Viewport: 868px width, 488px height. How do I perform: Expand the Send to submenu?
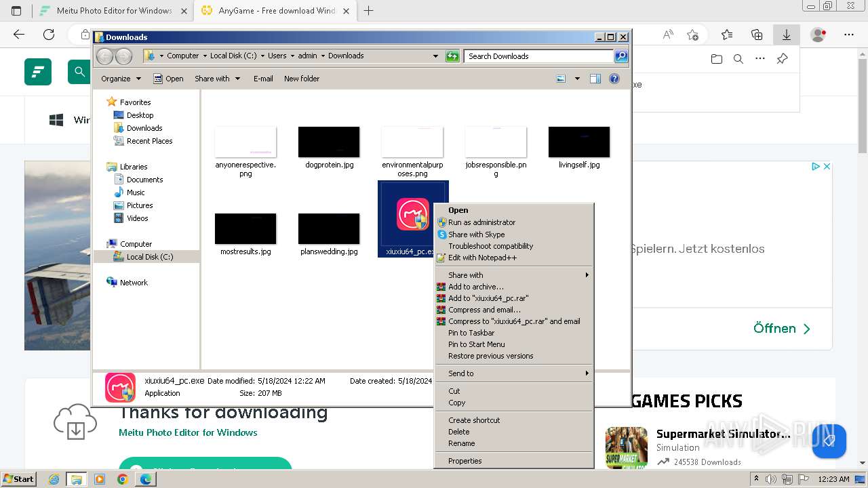point(513,373)
